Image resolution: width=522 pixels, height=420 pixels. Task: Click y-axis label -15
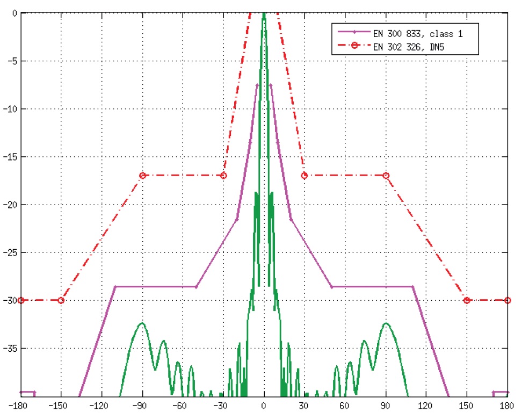9,157
